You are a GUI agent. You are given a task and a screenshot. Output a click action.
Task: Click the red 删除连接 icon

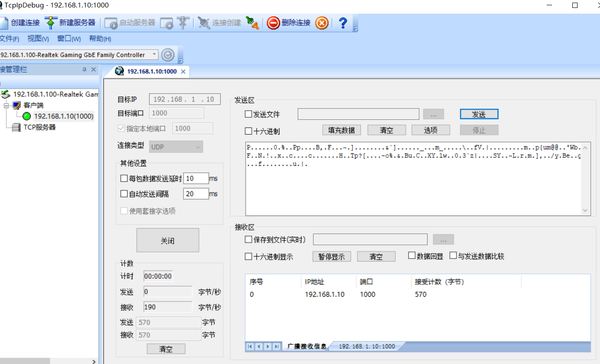(x=273, y=23)
